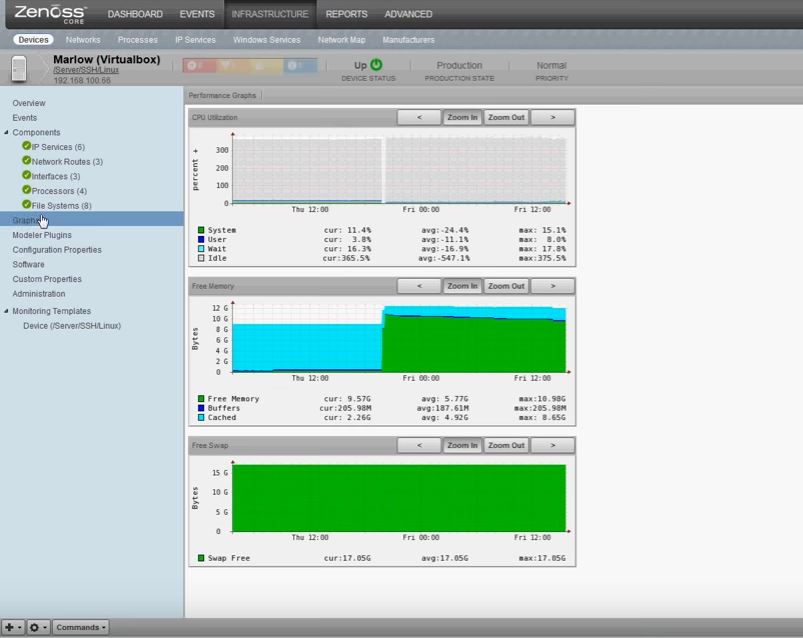Open the Windows Services sub-tab

266,40
